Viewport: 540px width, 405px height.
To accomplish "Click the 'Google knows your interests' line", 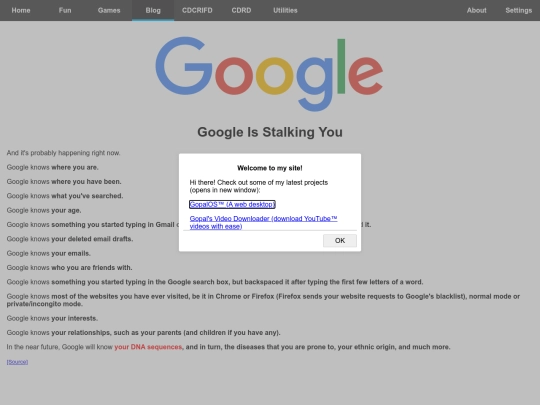I will click(52, 319).
